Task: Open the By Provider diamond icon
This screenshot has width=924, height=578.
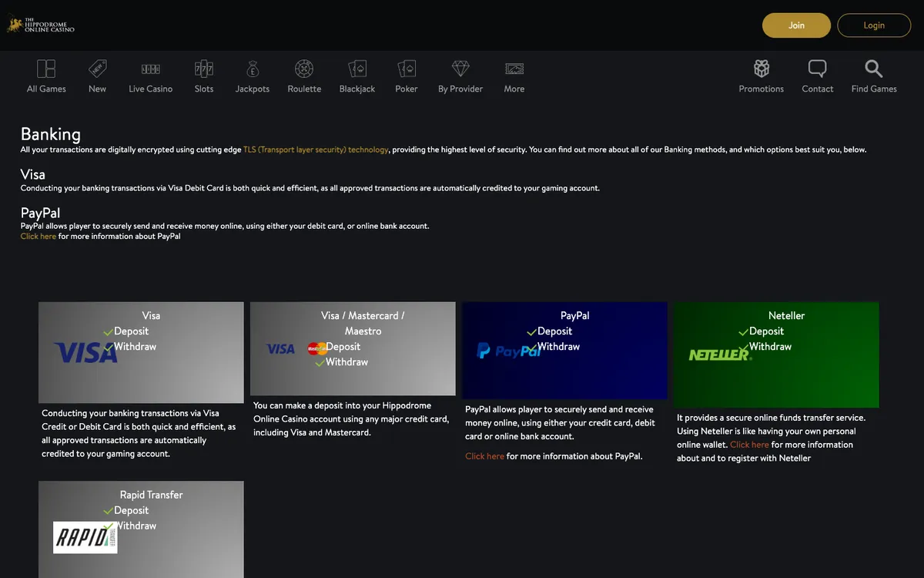Action: tap(460, 69)
